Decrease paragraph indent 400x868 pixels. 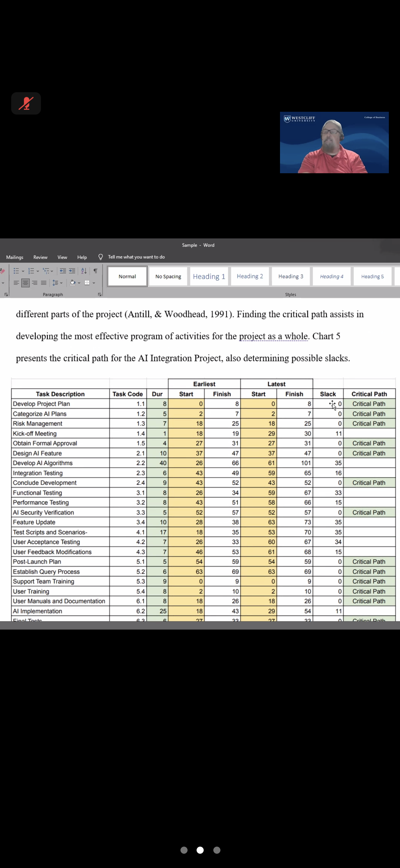point(63,271)
